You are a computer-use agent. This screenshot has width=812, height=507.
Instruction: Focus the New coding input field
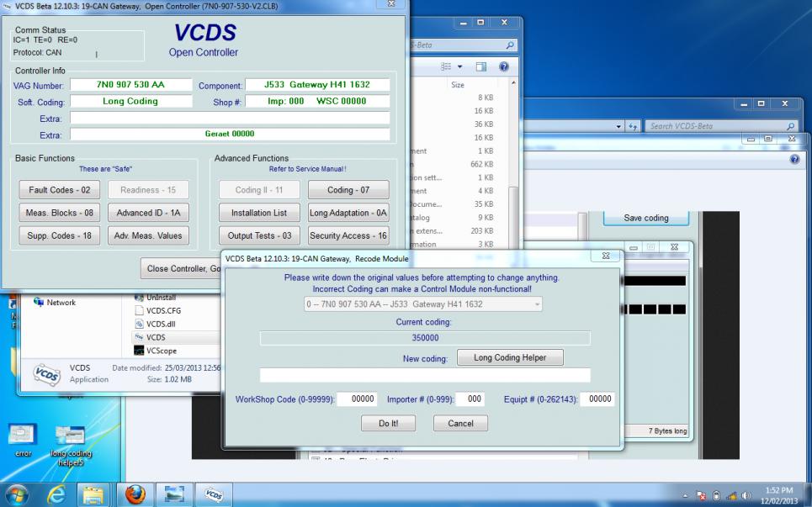425,375
